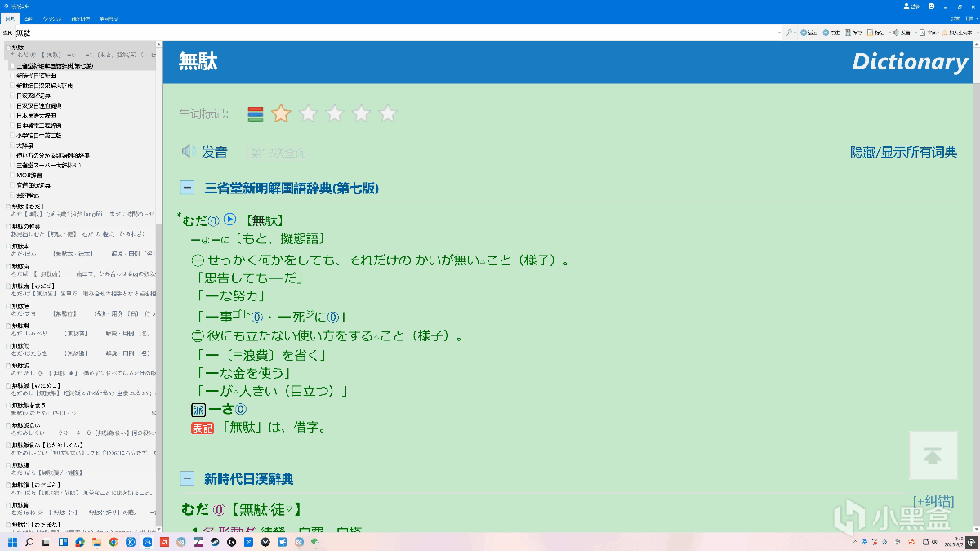
Task: Click the 发音 link
Action: [215, 152]
